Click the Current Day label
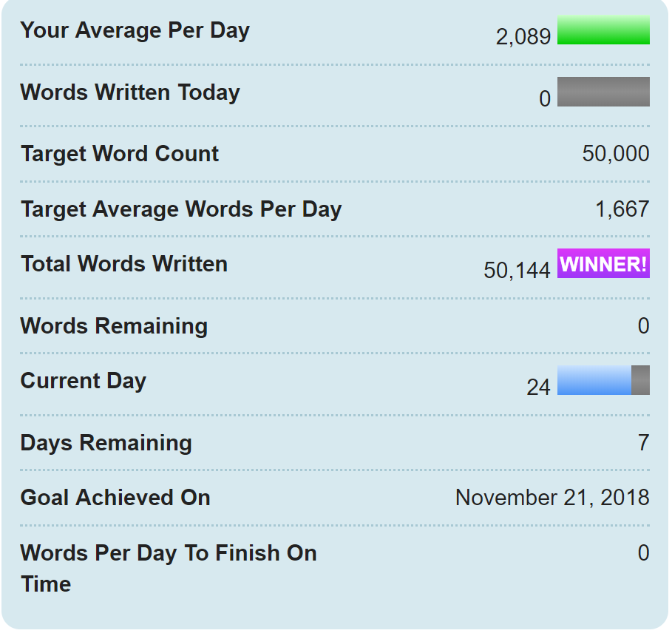The image size is (672, 636). point(84,381)
